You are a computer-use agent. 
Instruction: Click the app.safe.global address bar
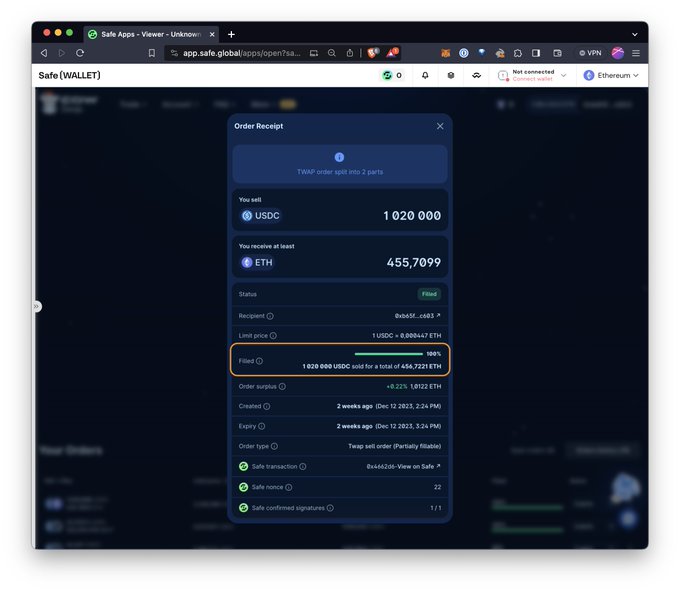pyautogui.click(x=242, y=53)
